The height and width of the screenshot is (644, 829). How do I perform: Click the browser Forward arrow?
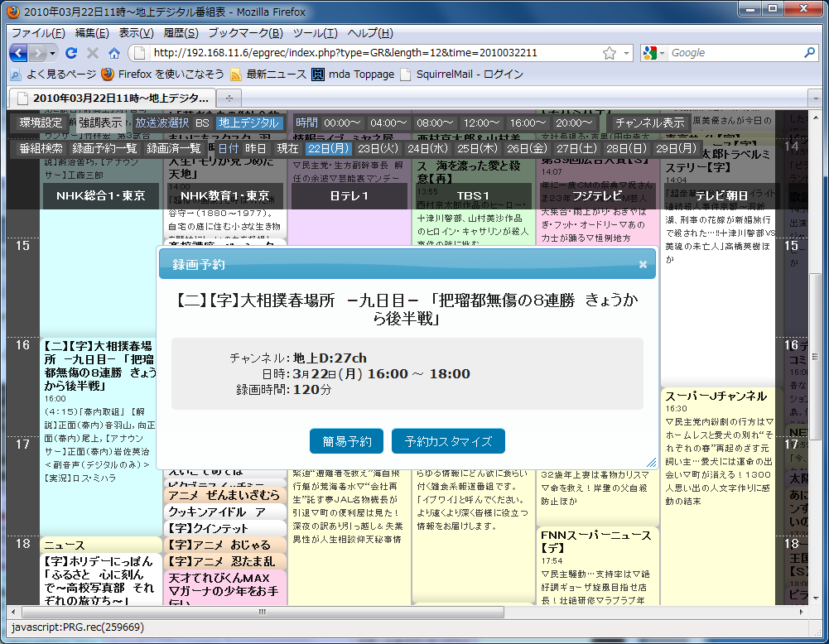pos(37,53)
